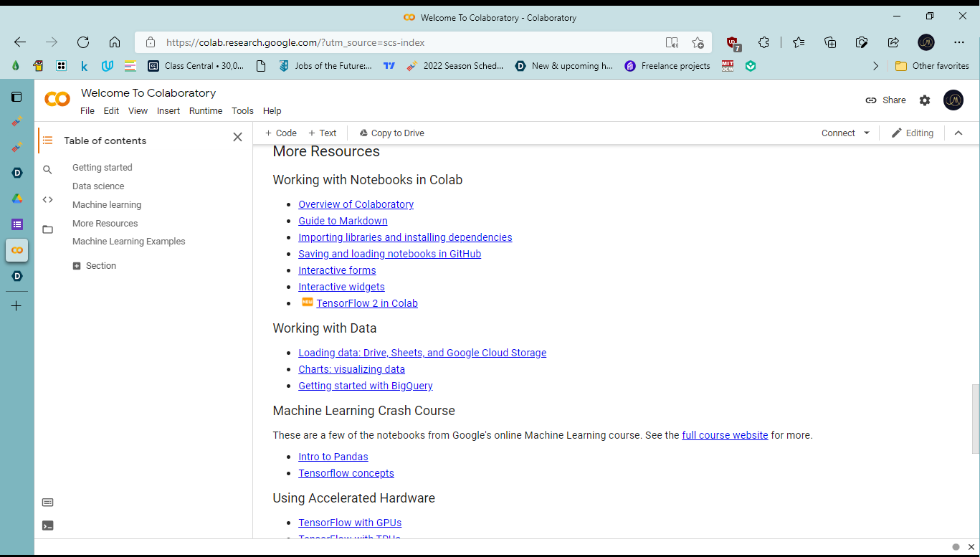Open uBlock Origin extension icon
The image size is (980, 557).
[x=733, y=43]
